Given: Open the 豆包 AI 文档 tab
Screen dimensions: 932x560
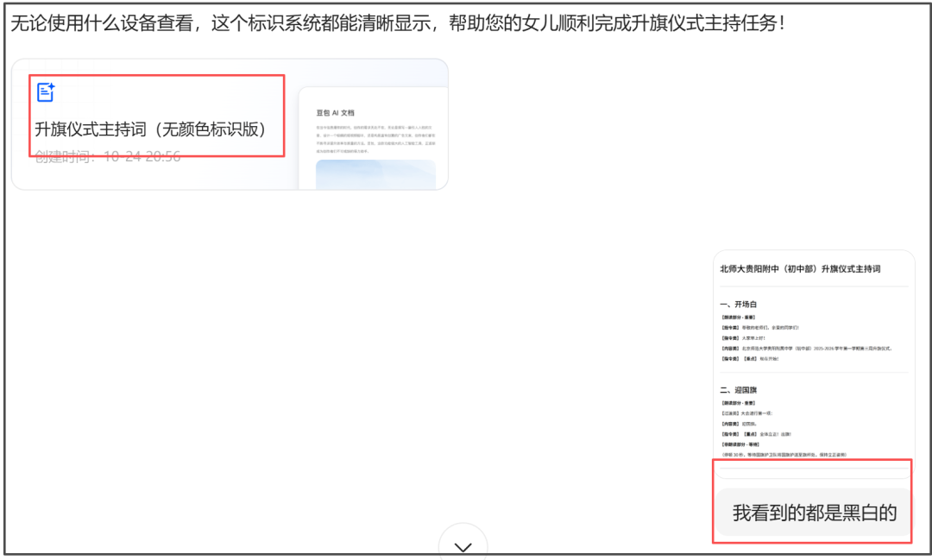Looking at the screenshot, I should [336, 110].
